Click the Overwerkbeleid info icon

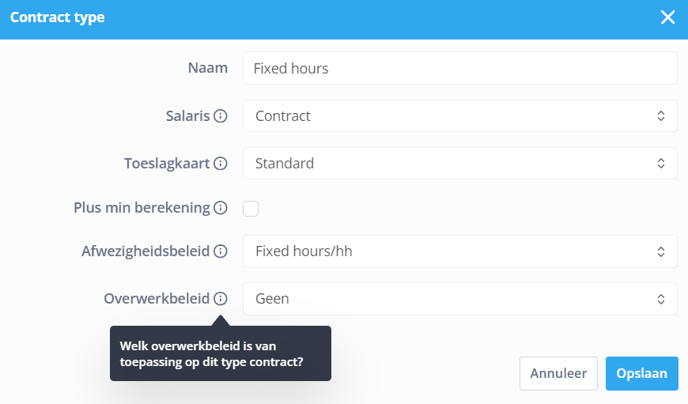click(220, 298)
